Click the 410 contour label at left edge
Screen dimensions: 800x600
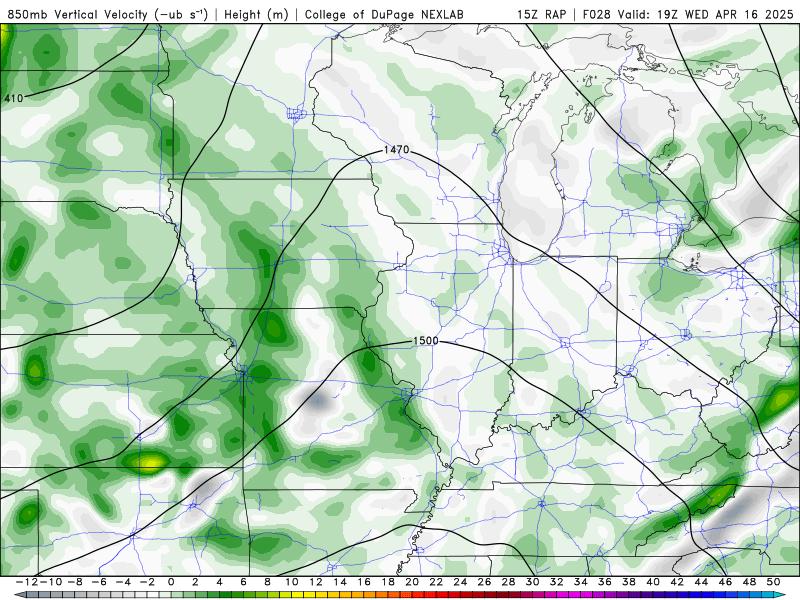coord(14,98)
